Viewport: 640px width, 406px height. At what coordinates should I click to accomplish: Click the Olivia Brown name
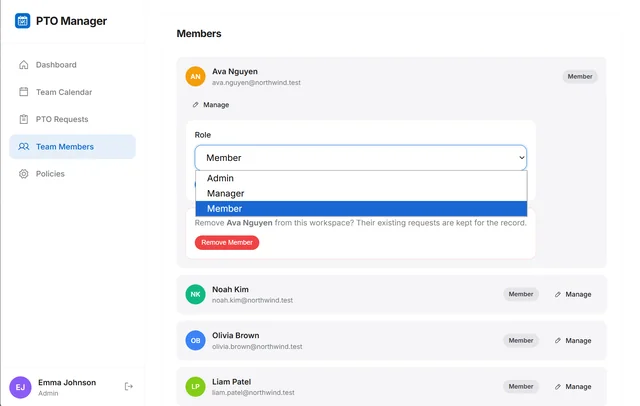(x=236, y=335)
